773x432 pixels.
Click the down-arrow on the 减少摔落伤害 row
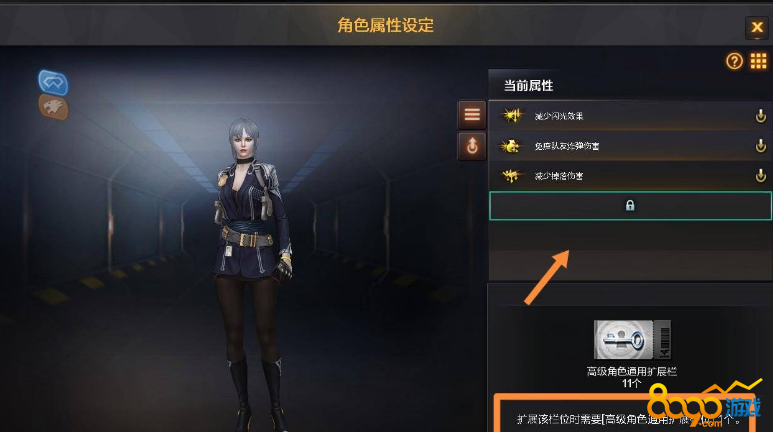tap(761, 176)
